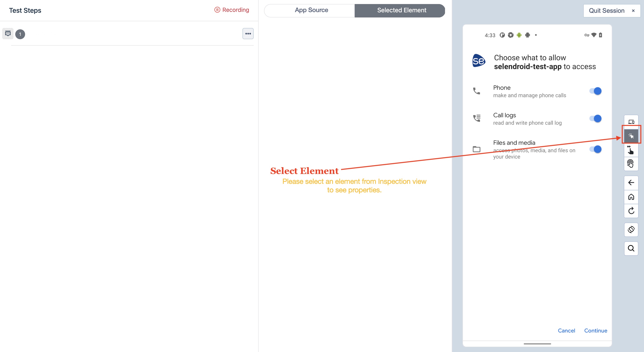The width and height of the screenshot is (644, 352).
Task: Refresh the device screen view
Action: [x=631, y=211]
